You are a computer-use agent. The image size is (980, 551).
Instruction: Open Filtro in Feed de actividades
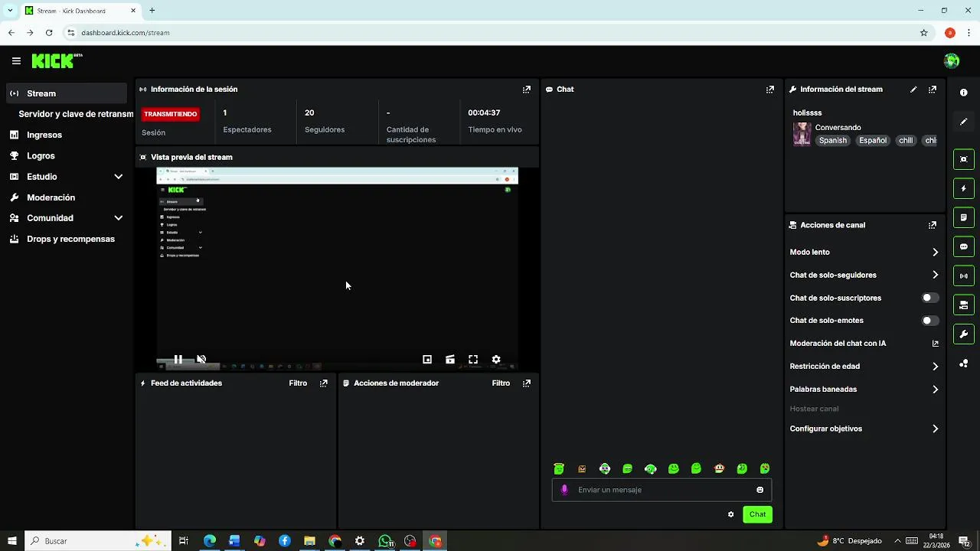pyautogui.click(x=298, y=383)
